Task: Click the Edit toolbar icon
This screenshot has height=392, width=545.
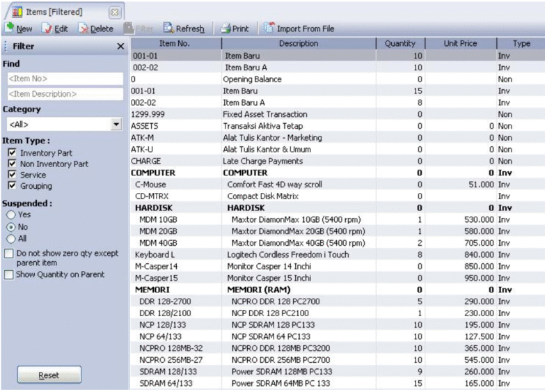Action: (x=47, y=29)
